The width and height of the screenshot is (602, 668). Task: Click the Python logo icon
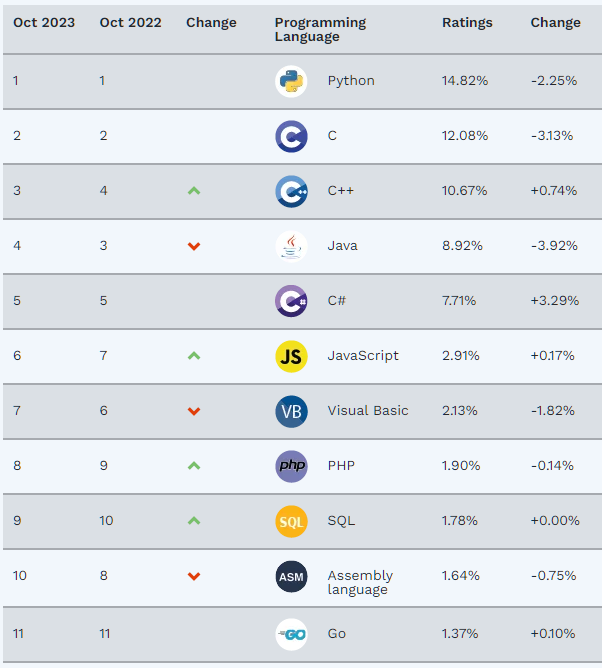click(x=291, y=81)
